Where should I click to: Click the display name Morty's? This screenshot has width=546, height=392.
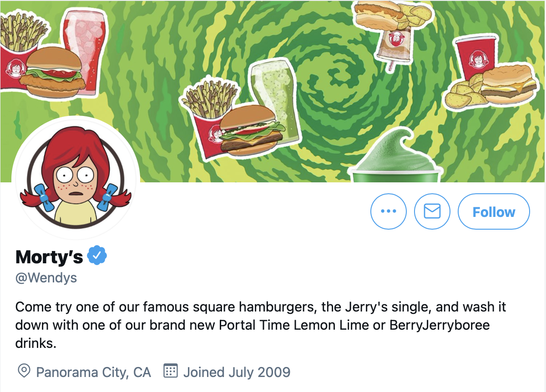[x=48, y=256]
